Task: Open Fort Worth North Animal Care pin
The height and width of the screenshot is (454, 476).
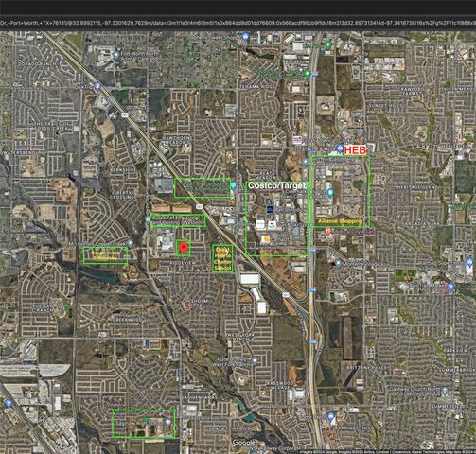Action: pyautogui.click(x=116, y=56)
